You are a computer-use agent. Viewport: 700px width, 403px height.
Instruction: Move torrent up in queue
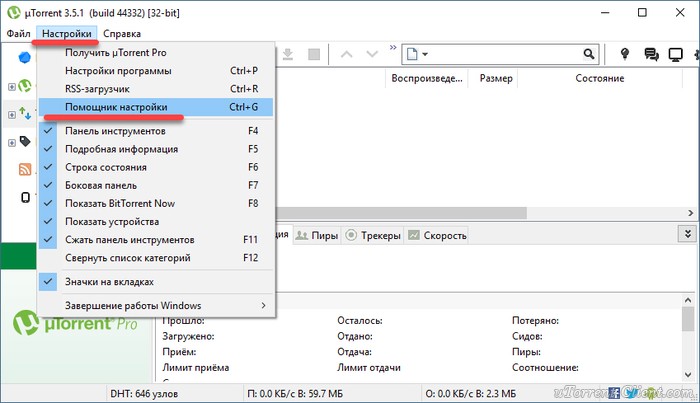pos(346,54)
